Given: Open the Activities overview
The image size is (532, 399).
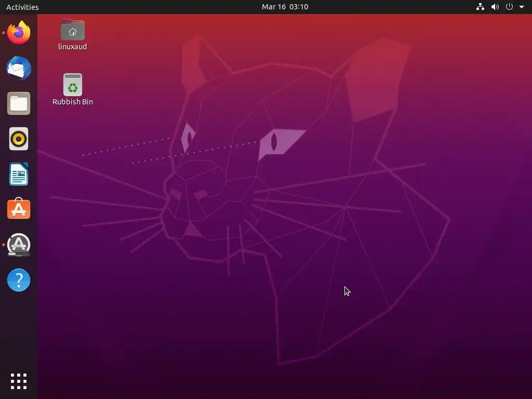Looking at the screenshot, I should tap(22, 7).
